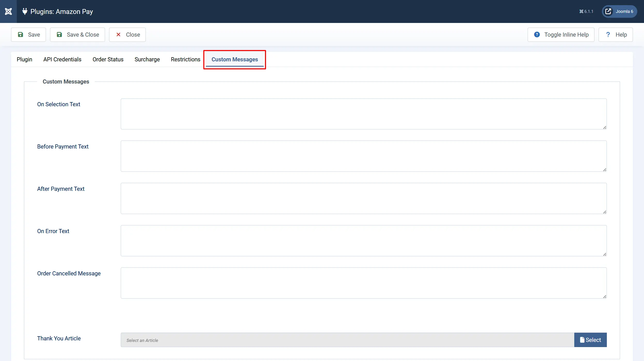The image size is (644, 361).
Task: Click the Plugins: Amazon Pay page title
Action: tap(62, 12)
